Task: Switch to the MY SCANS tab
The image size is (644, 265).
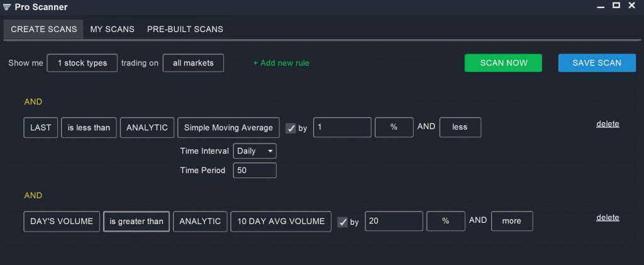Action: [x=112, y=29]
